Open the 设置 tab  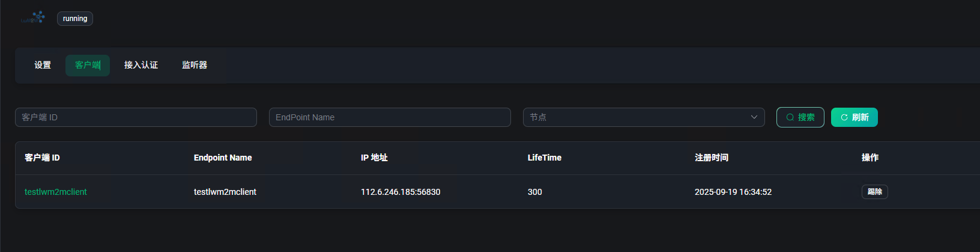coord(43,65)
